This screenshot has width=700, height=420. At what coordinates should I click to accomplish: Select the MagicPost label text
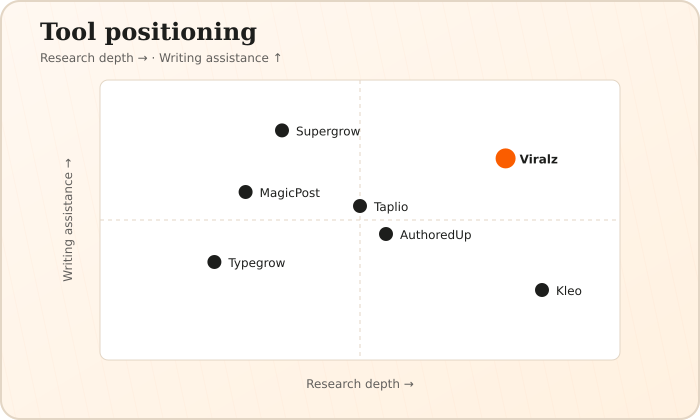point(290,193)
